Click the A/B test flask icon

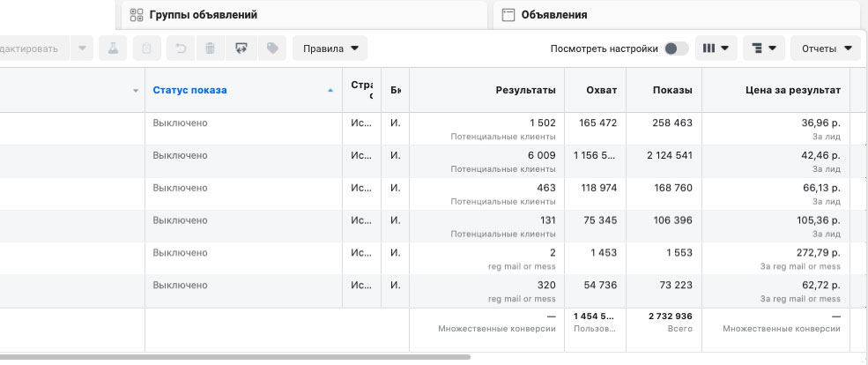point(112,48)
